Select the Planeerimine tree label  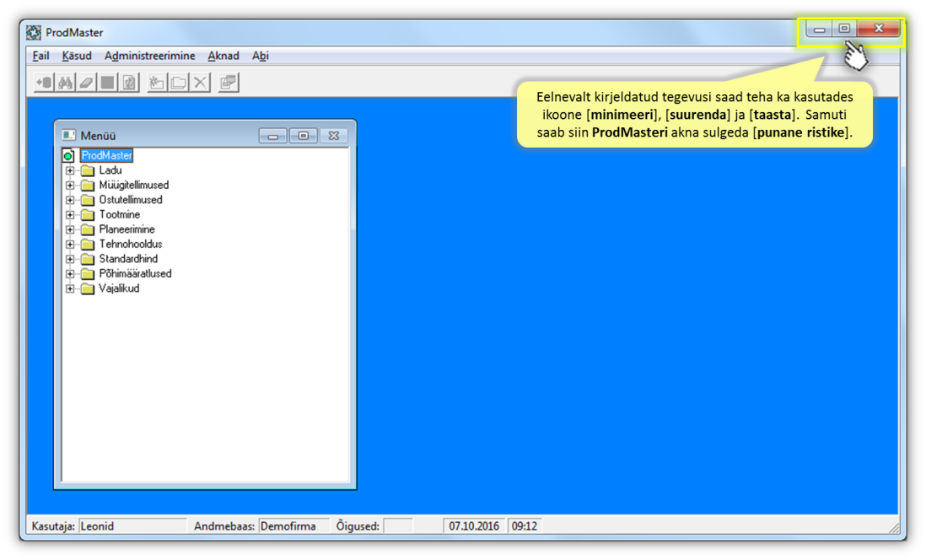[127, 229]
